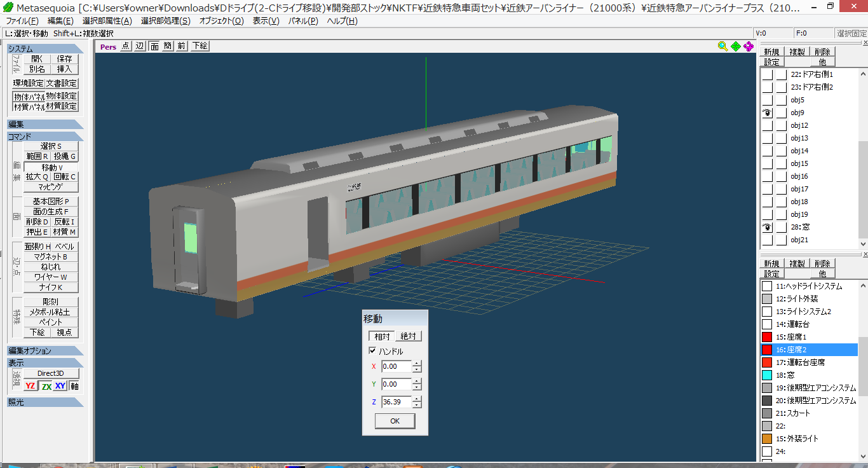The image size is (868, 468).
Task: Toggle 面 (faces) display in viewport bar
Action: pyautogui.click(x=154, y=46)
